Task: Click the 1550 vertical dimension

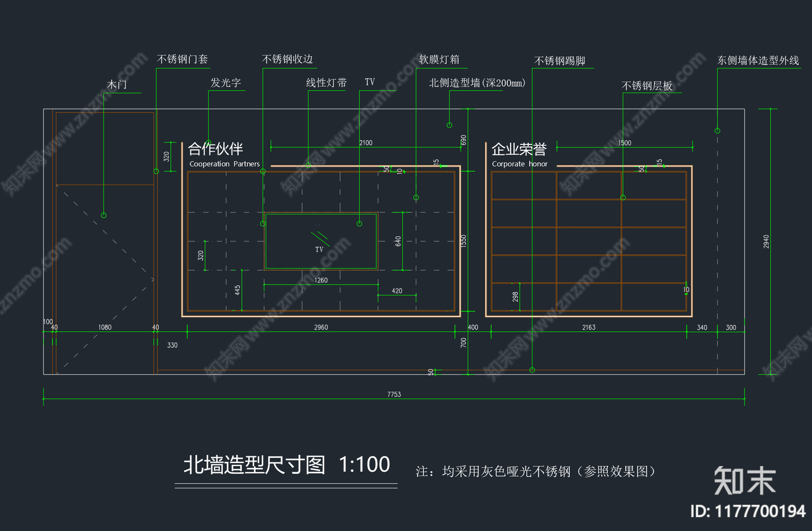Action: coord(463,241)
